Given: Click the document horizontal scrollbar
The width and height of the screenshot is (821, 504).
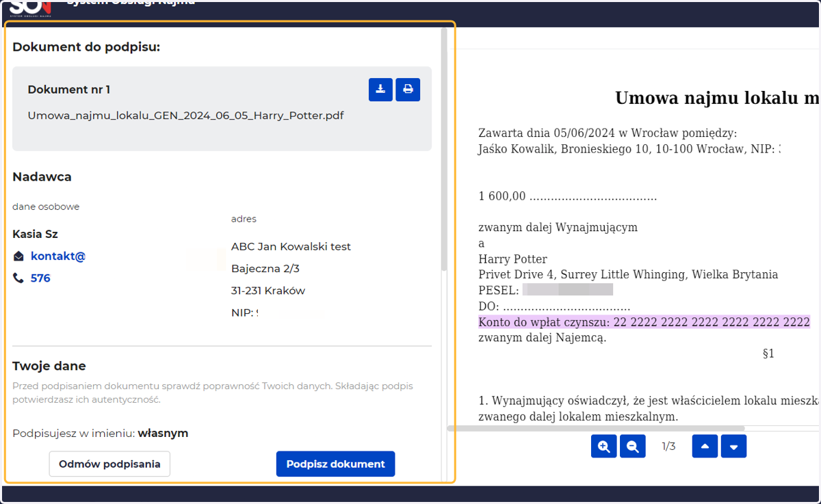Looking at the screenshot, I should (596, 428).
